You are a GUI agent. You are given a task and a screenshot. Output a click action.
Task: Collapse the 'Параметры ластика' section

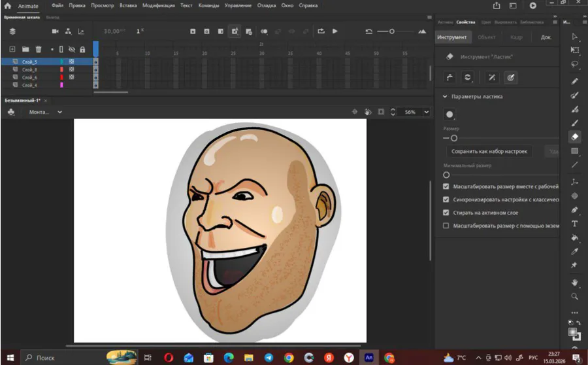(x=445, y=96)
